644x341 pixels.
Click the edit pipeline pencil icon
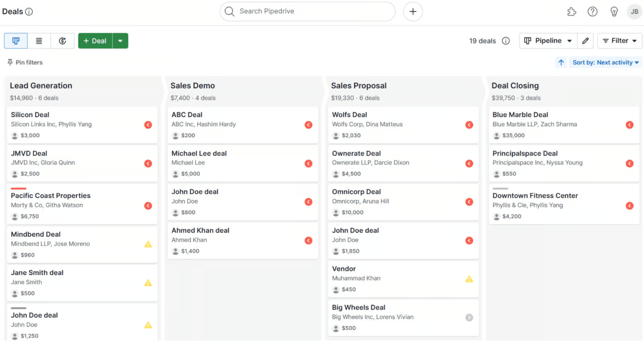[585, 41]
